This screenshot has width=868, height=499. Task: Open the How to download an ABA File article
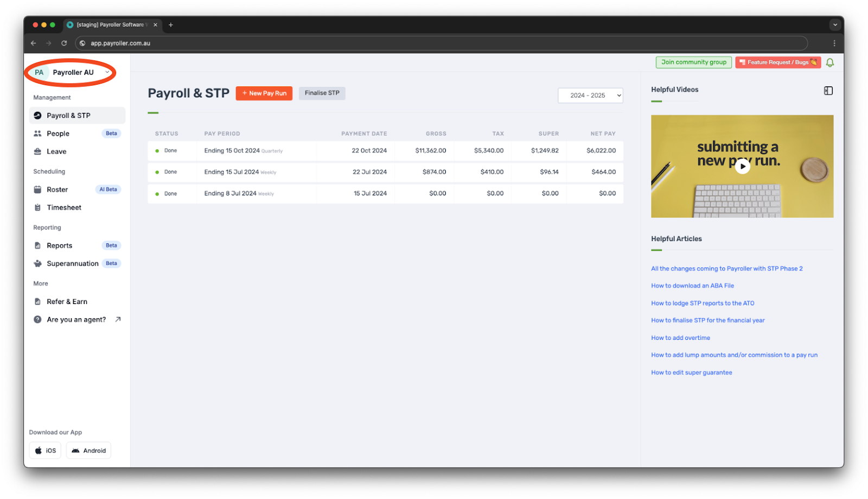coord(692,285)
